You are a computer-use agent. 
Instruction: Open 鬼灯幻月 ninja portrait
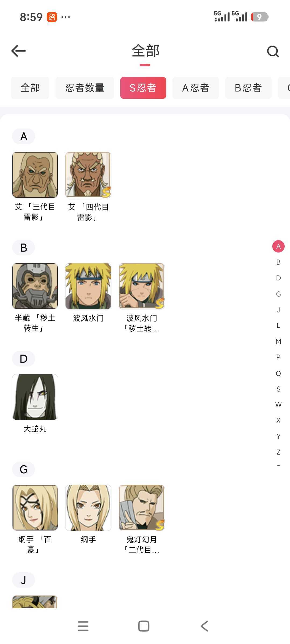pos(142,508)
